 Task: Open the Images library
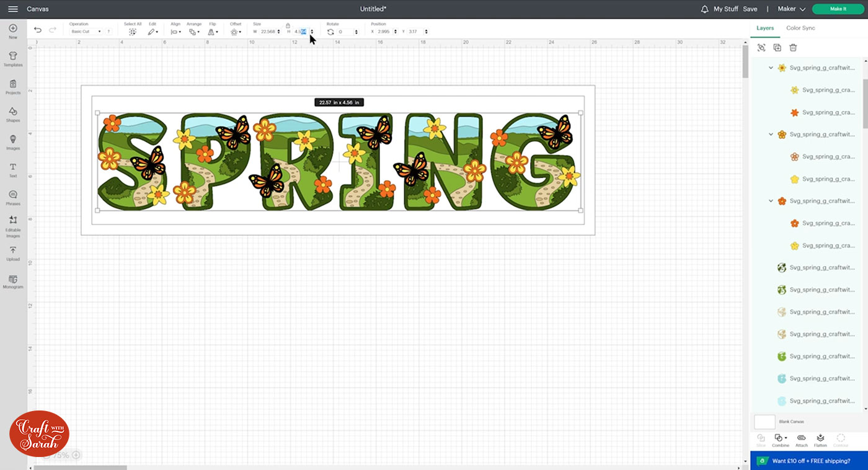point(13,142)
